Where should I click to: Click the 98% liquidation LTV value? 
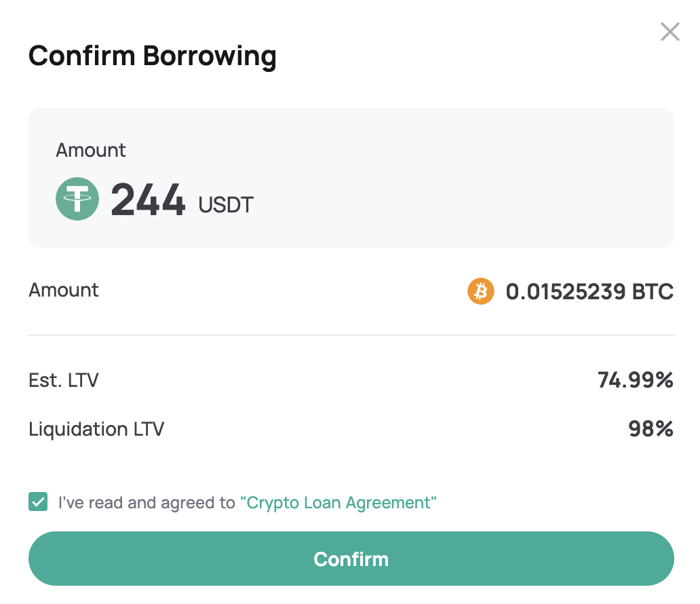point(650,429)
